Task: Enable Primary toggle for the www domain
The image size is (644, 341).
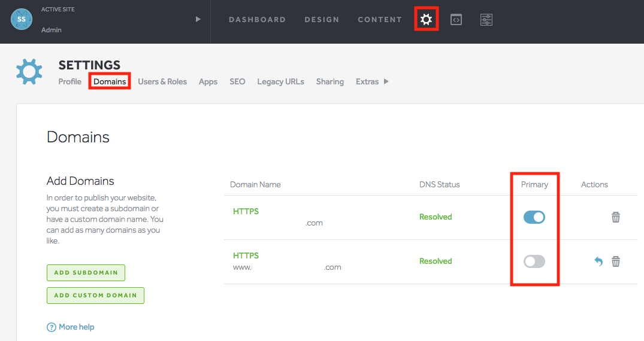Action: [534, 261]
